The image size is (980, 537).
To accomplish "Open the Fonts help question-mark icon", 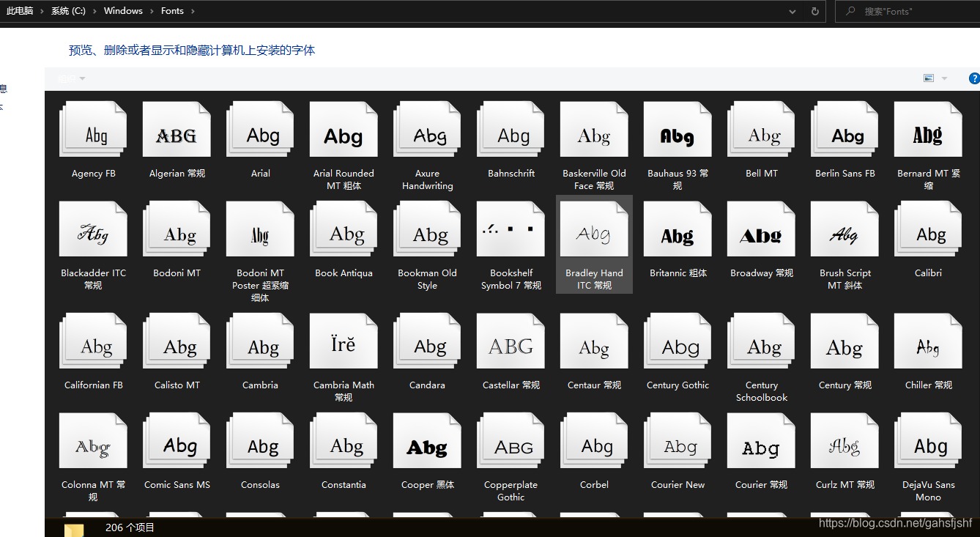I will pyautogui.click(x=974, y=78).
